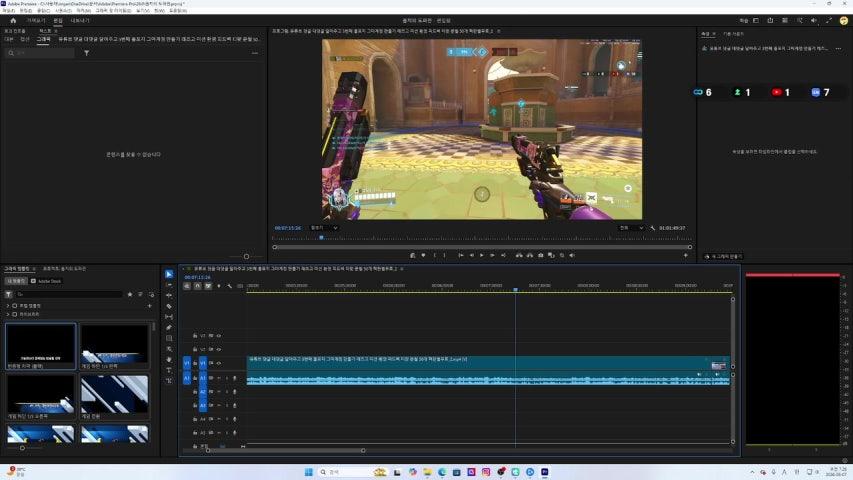The width and height of the screenshot is (853, 480).
Task: Click the timeline display settings wrench icon
Action: [x=229, y=286]
